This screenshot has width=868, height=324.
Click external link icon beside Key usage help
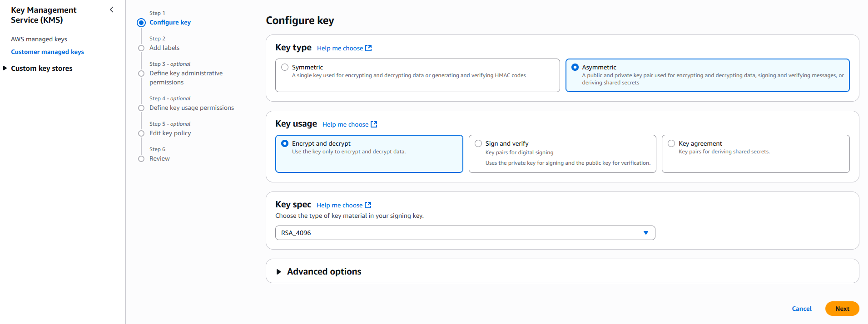[x=374, y=124]
